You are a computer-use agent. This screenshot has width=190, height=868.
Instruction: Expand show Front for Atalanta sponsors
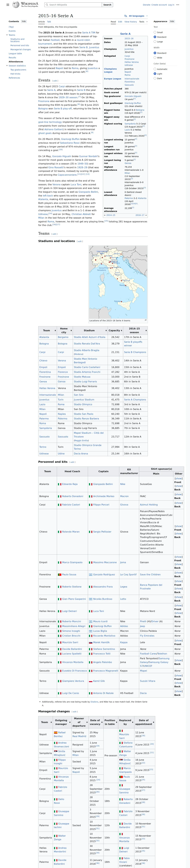coord(179,478)
